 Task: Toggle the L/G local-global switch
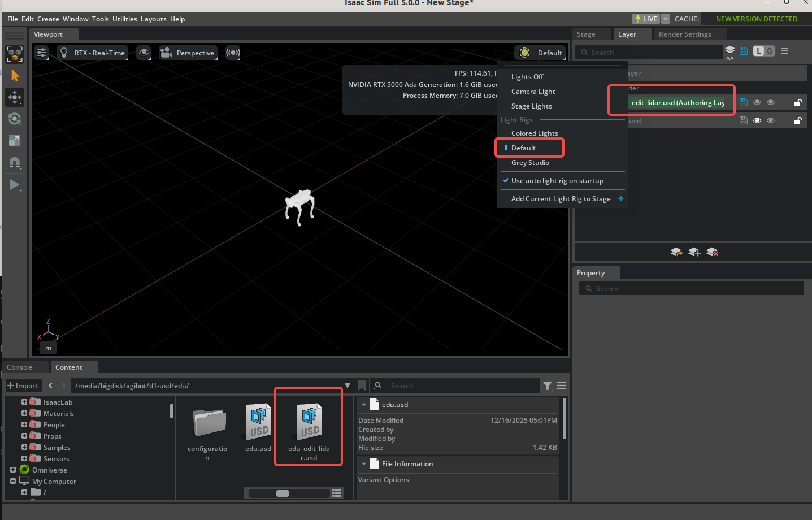click(764, 51)
